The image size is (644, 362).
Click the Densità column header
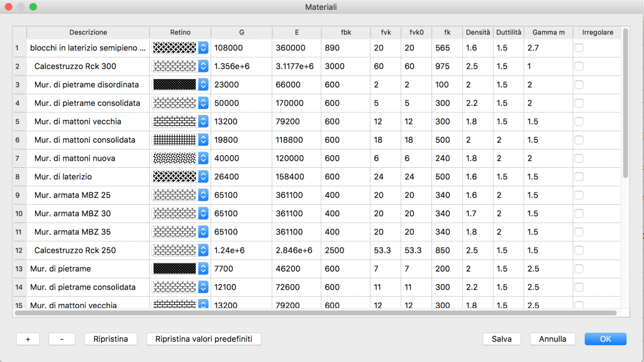pyautogui.click(x=478, y=33)
